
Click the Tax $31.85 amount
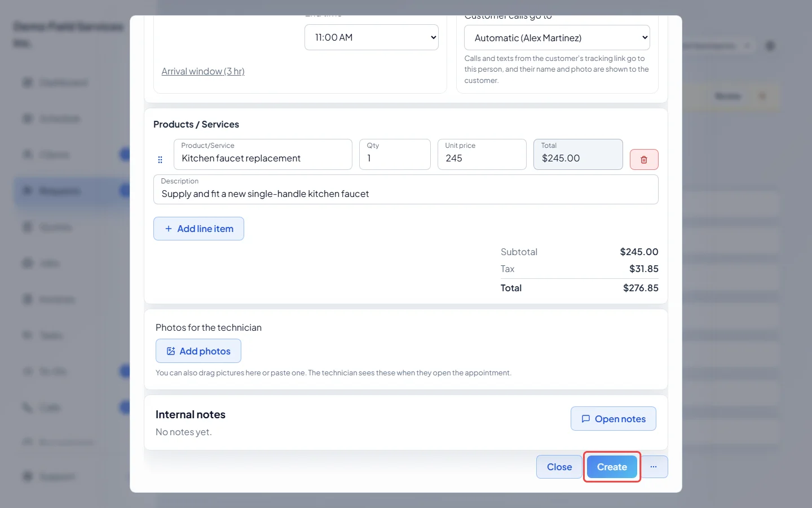click(x=644, y=269)
